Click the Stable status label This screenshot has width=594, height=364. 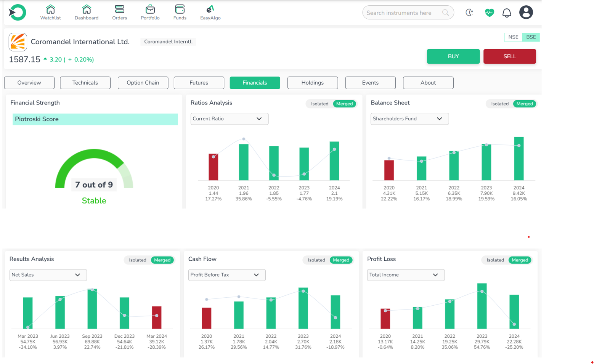click(94, 201)
